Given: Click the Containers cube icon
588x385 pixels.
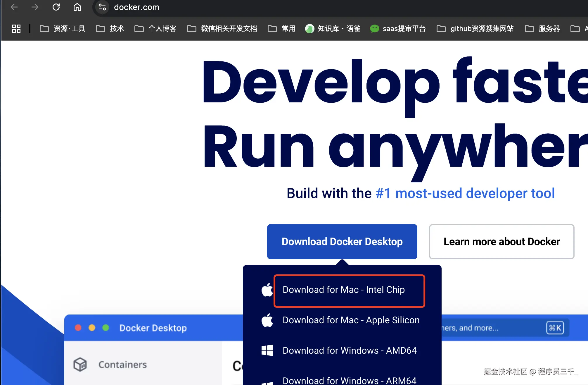Looking at the screenshot, I should (80, 365).
